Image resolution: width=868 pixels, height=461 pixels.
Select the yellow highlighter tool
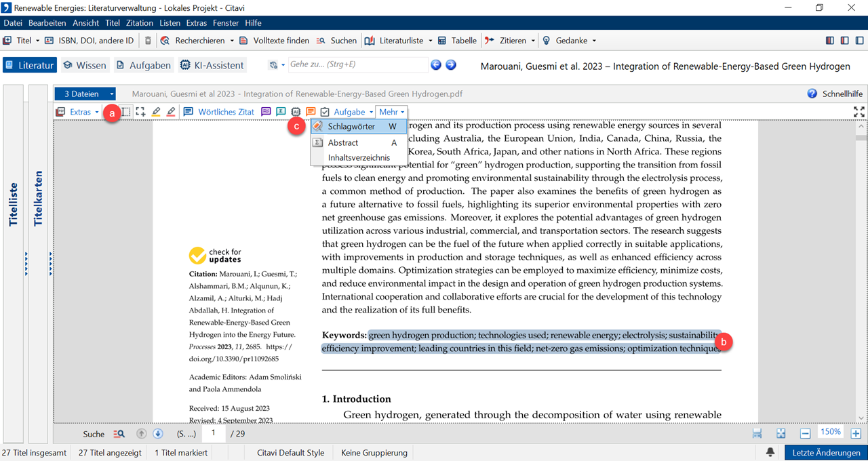pos(156,112)
